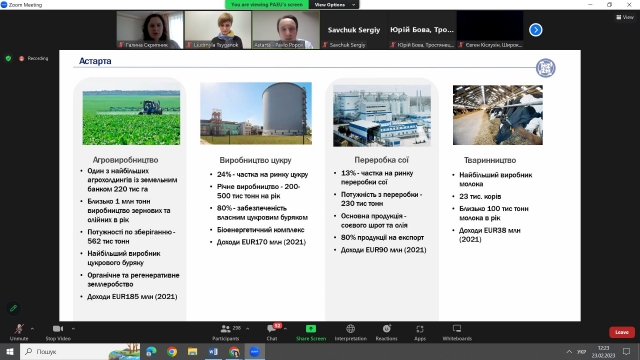The width and height of the screenshot is (640, 360).
Task: Stop Video camera button
Action: pyautogui.click(x=58, y=332)
